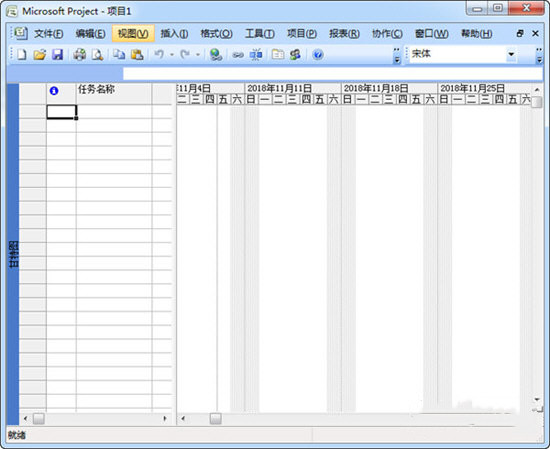Click the Assign Resources people icon
The image size is (550, 449).
click(295, 54)
